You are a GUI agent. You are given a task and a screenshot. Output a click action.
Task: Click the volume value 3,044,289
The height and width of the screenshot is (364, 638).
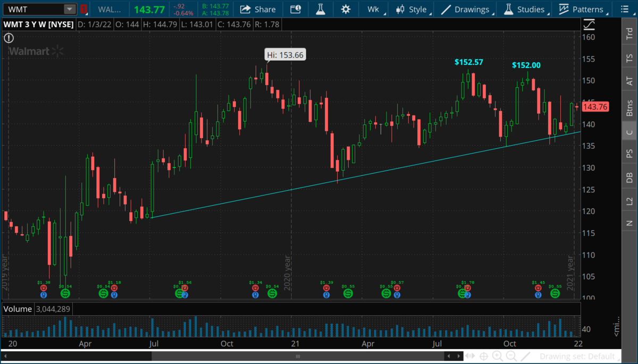(x=54, y=309)
